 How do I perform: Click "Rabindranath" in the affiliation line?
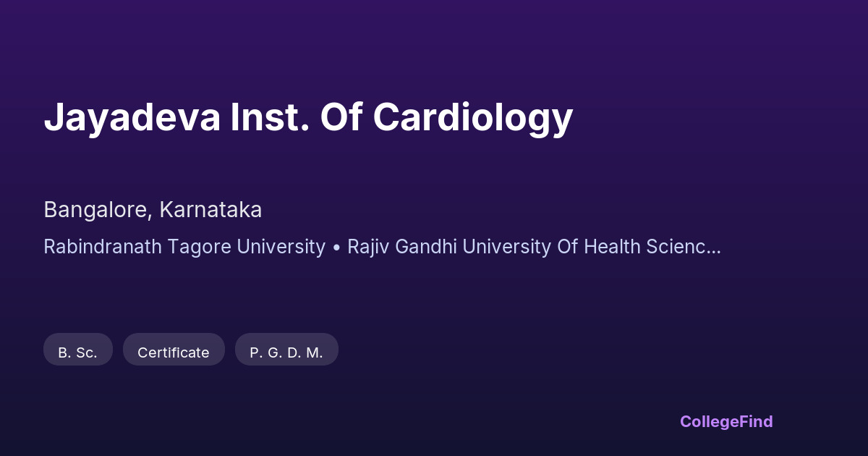click(x=103, y=247)
